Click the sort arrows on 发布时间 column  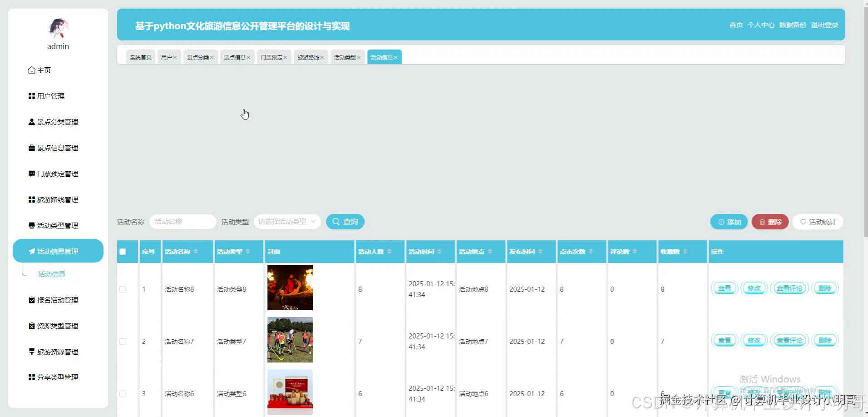540,252
